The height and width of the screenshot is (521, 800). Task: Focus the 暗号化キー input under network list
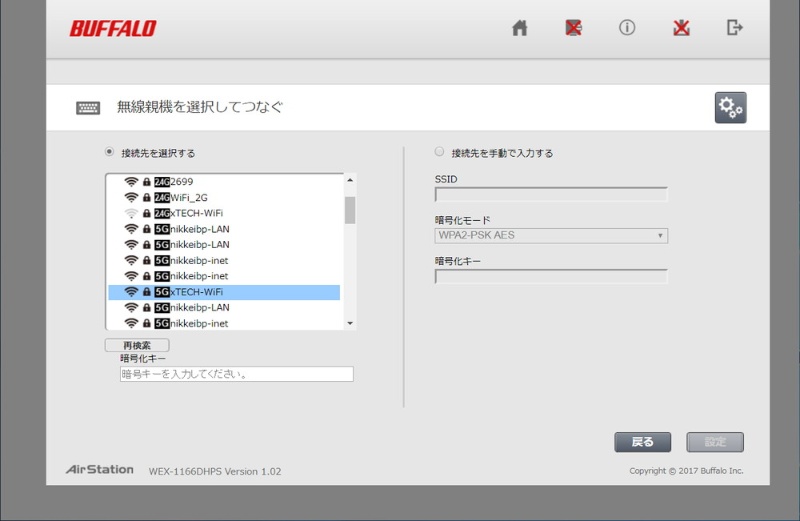[236, 374]
